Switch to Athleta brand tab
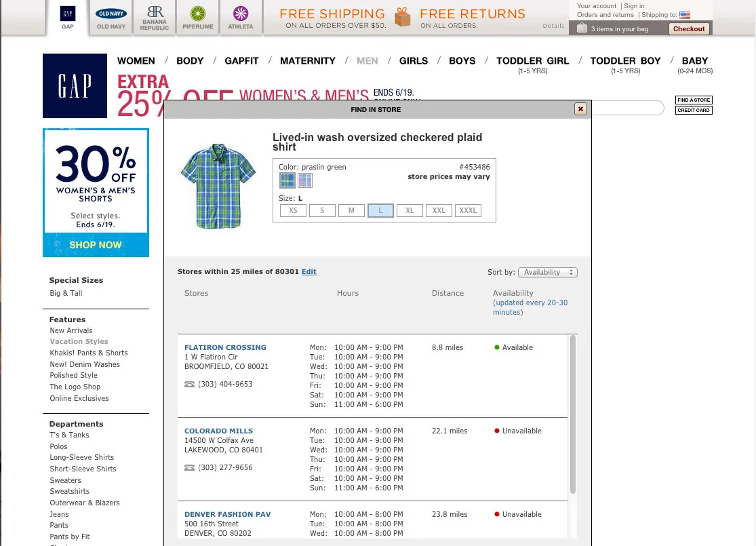This screenshot has height=546, width=756. (x=241, y=18)
